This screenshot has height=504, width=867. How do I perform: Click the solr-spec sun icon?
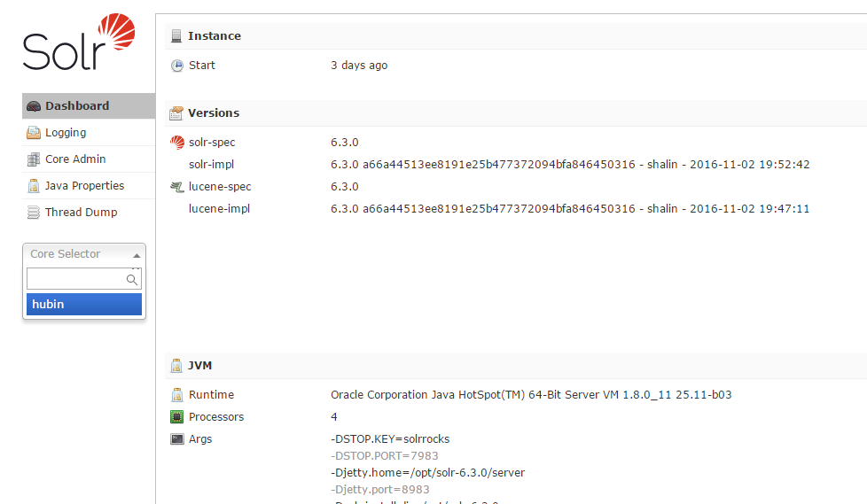pyautogui.click(x=177, y=143)
